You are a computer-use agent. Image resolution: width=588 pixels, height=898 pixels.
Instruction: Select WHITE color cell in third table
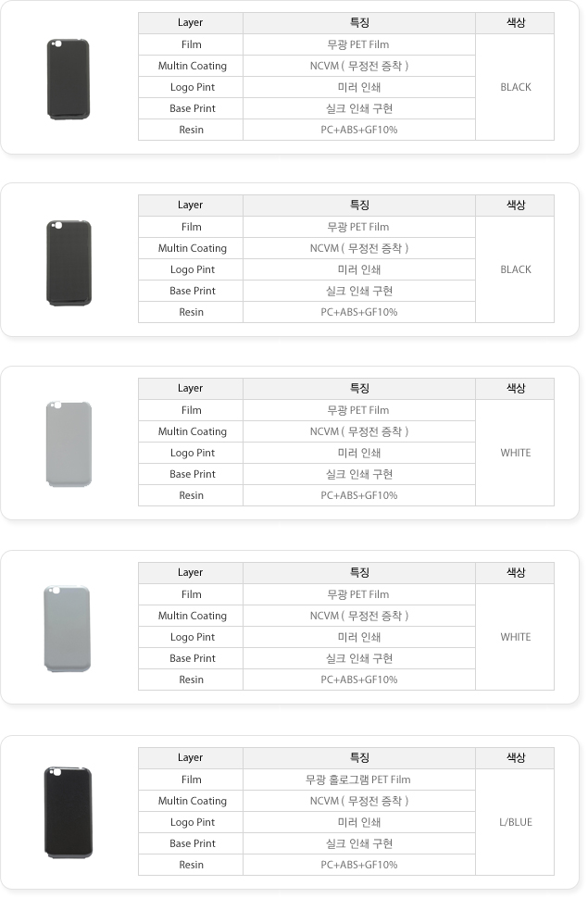tap(515, 453)
